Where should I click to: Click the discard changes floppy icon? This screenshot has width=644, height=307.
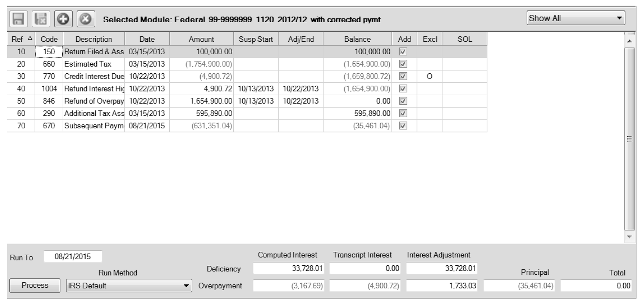[41, 19]
